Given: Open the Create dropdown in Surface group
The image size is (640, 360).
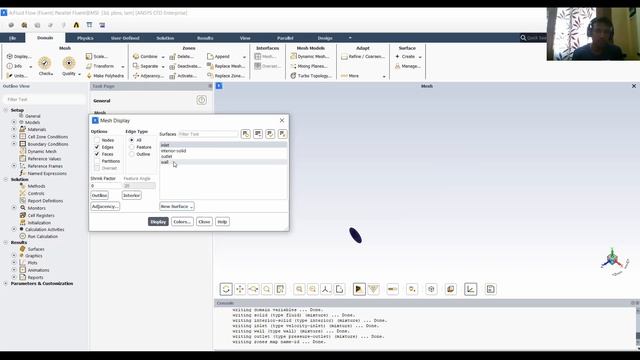Looking at the screenshot, I should (420, 57).
